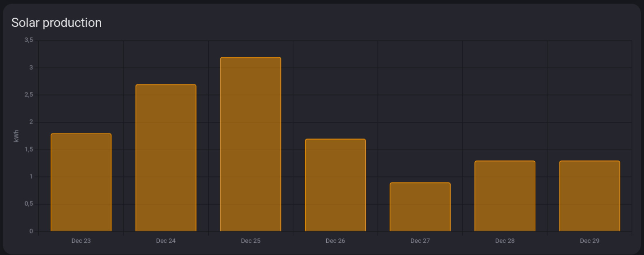Screen dimensions: 644x255
Task: Select the Dec 24 x-axis label
Action: coord(166,241)
